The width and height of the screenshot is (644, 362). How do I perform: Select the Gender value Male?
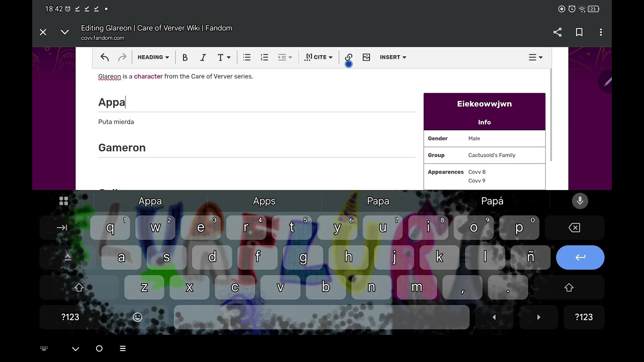pos(474,138)
